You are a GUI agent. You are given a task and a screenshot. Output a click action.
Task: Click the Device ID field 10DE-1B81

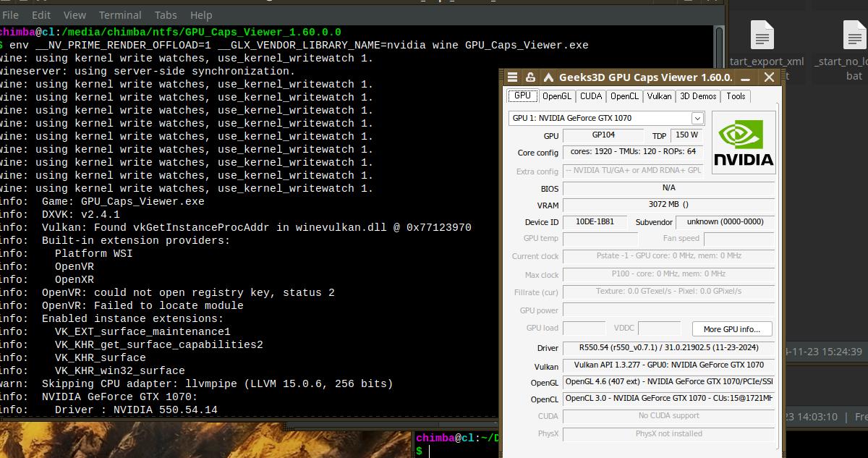point(594,222)
